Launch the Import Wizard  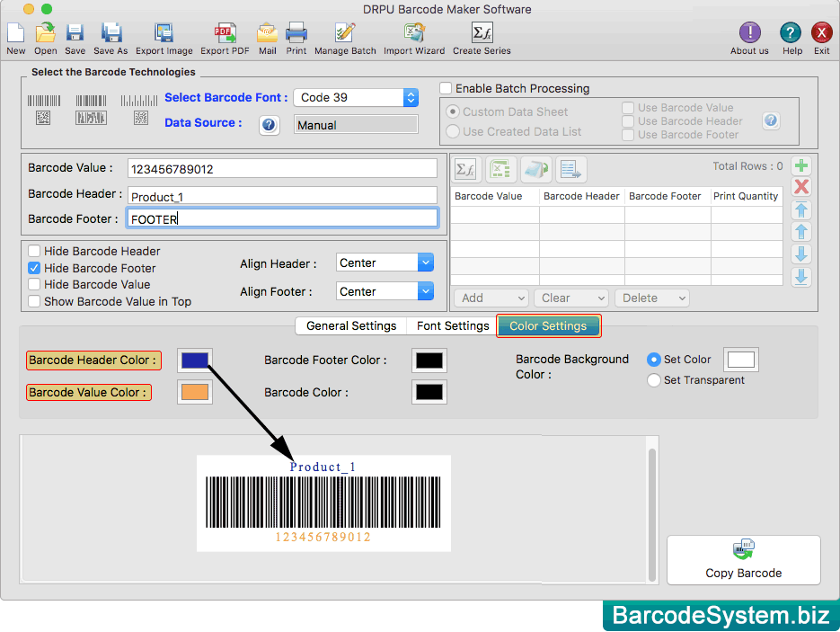coord(414,39)
